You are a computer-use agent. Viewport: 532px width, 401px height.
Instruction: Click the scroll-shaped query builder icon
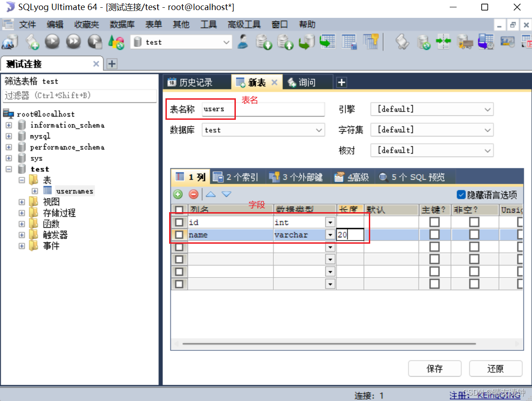402,42
